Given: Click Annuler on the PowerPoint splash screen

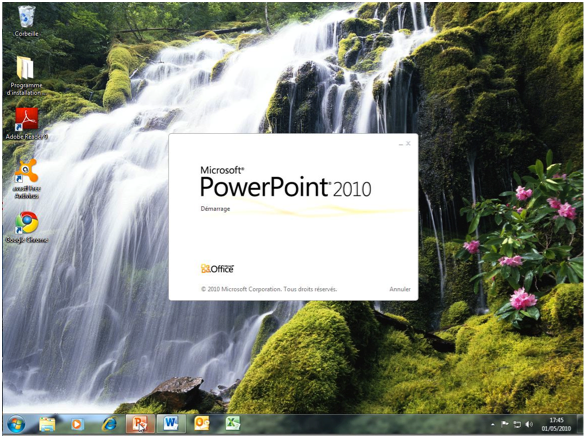Looking at the screenshot, I should coord(400,289).
